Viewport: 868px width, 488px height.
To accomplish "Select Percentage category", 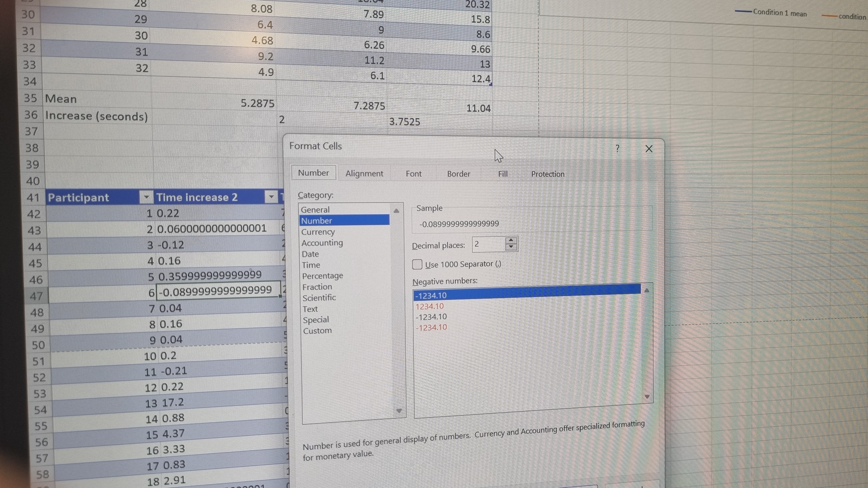I will point(322,276).
